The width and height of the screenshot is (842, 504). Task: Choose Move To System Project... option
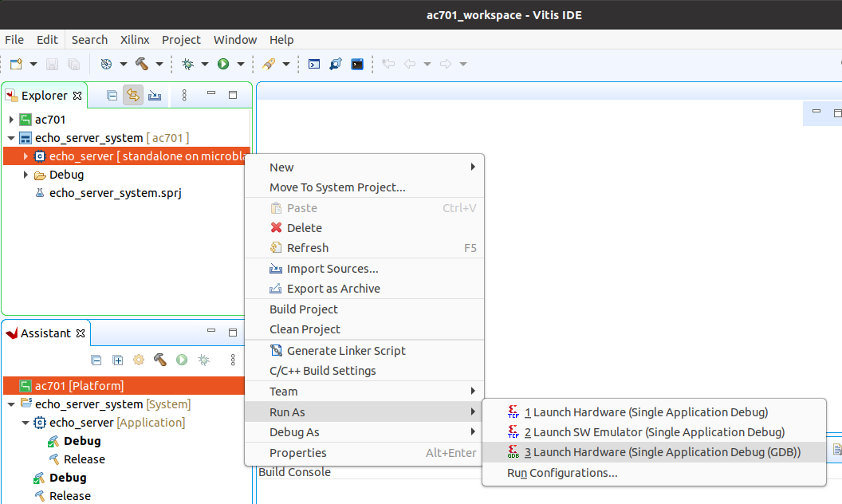point(364,187)
